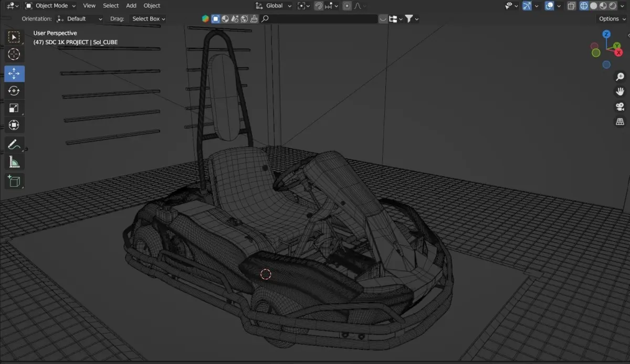This screenshot has width=630, height=364.
Task: Open the Add menu
Action: point(131,6)
